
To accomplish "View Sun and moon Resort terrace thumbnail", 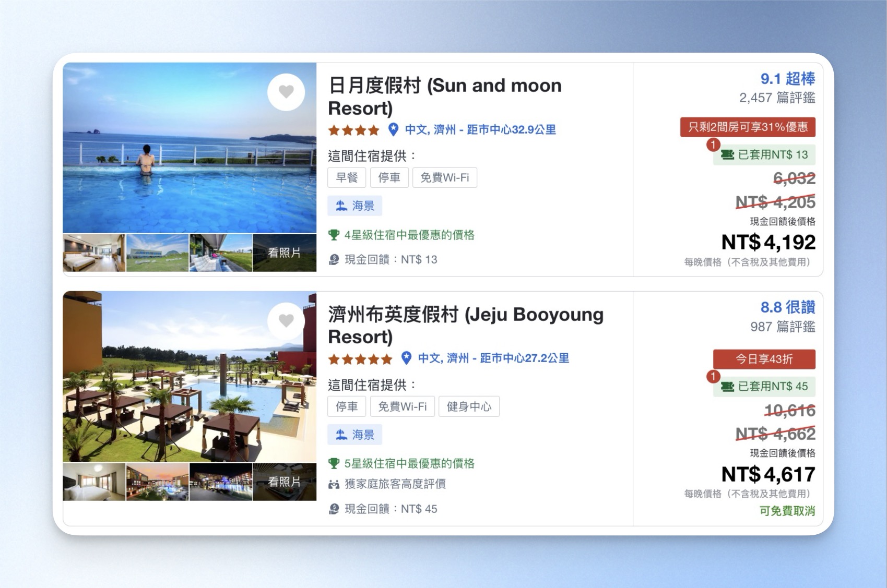I will pyautogui.click(x=221, y=253).
